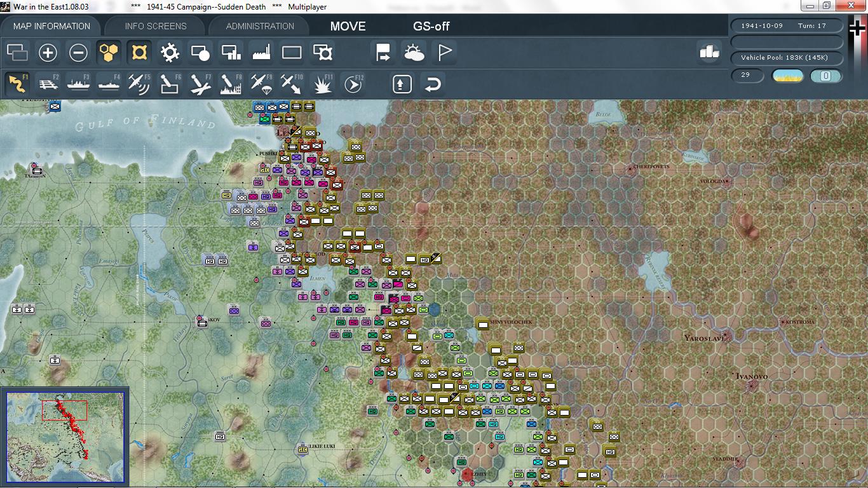868x488 pixels.
Task: Select F11 explosion mode icon
Action: coord(322,84)
